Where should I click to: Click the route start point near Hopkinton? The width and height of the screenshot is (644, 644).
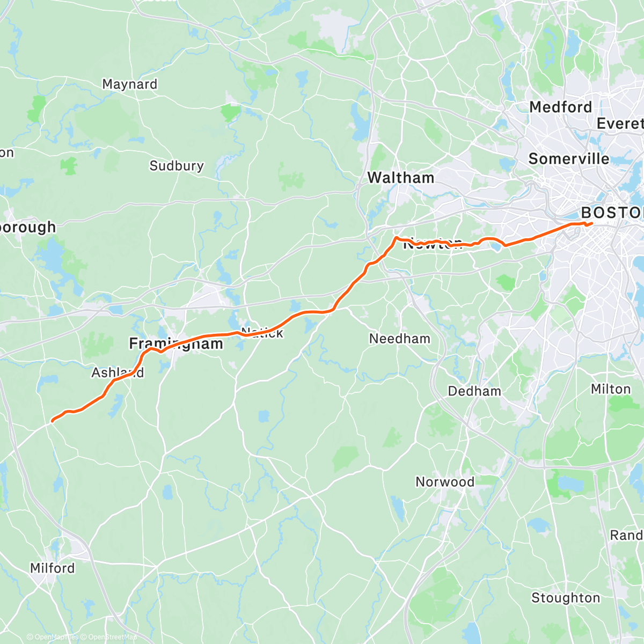pyautogui.click(x=52, y=421)
